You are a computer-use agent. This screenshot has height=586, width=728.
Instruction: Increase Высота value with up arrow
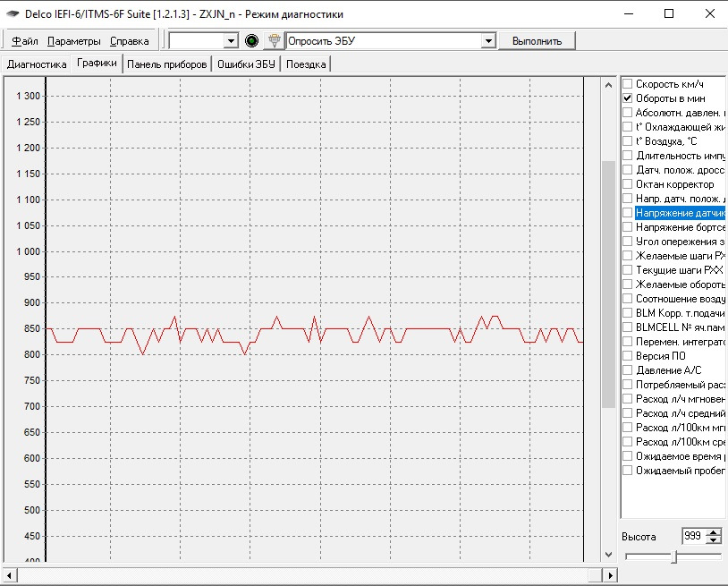coord(713,532)
